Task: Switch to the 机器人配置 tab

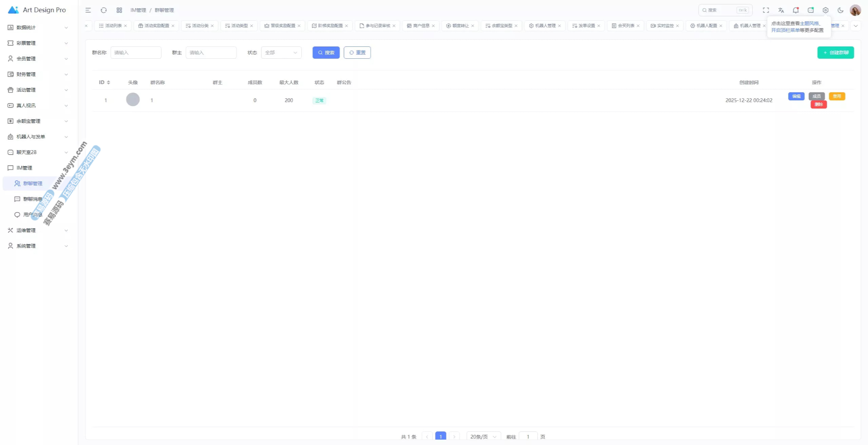Action: click(706, 26)
